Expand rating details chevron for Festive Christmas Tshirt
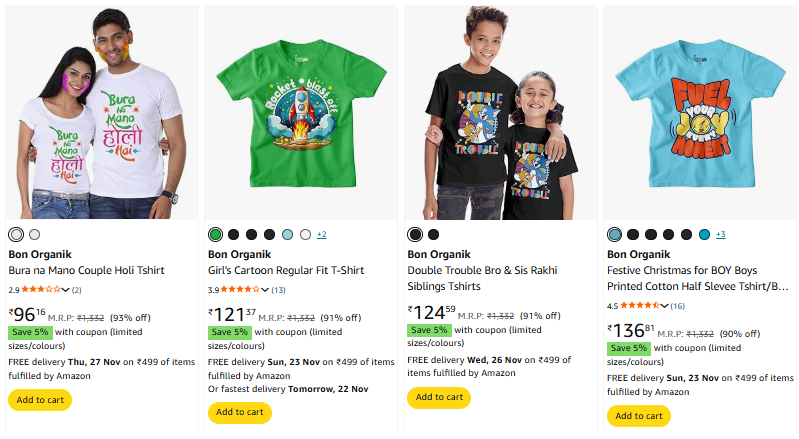Viewport: 799px width, 439px height. 665,305
